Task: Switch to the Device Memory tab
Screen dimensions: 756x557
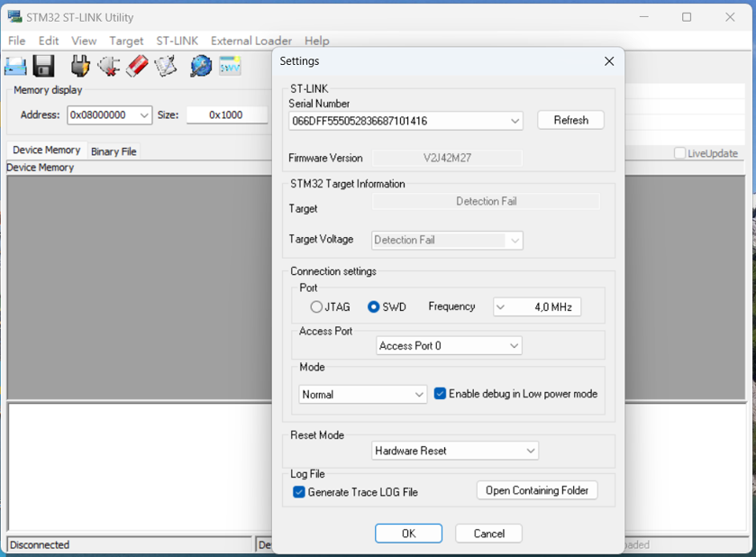Action: (46, 150)
